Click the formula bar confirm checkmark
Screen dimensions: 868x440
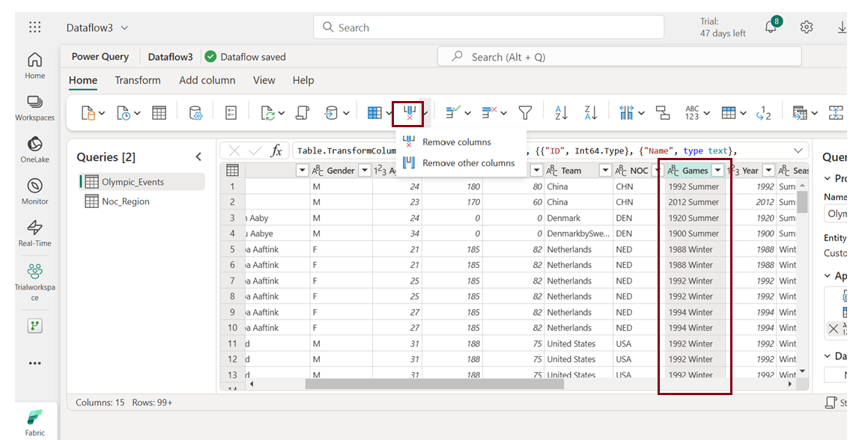pos(255,150)
